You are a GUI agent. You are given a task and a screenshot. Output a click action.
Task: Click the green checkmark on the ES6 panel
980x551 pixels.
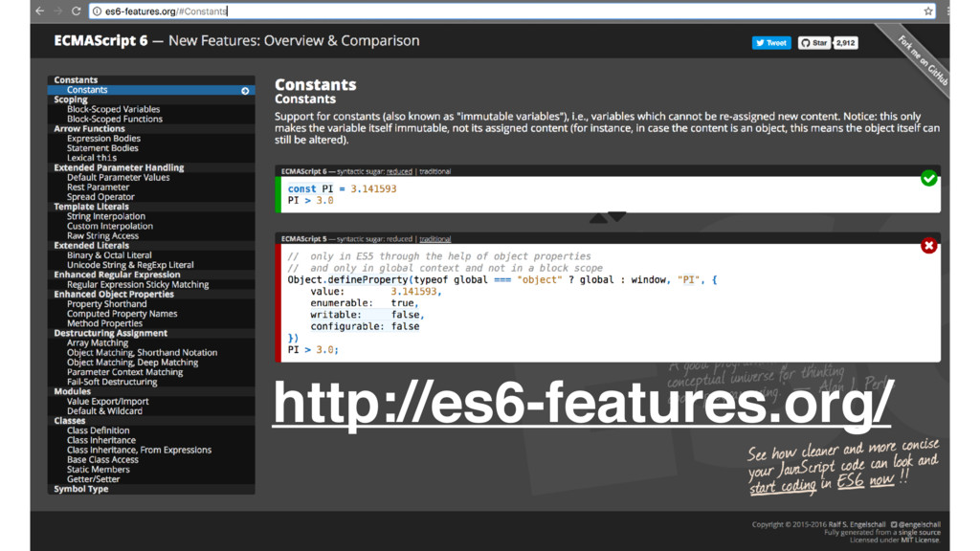click(x=928, y=178)
